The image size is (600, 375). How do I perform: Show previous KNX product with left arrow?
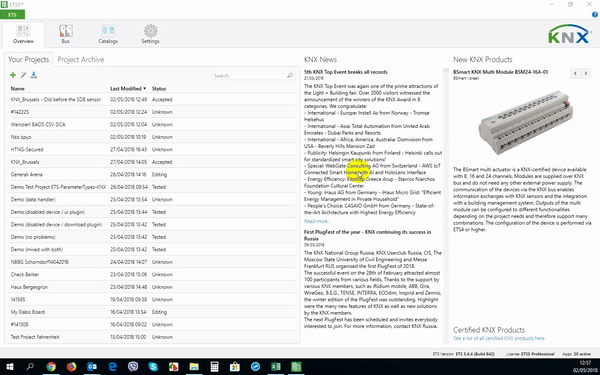(575, 73)
